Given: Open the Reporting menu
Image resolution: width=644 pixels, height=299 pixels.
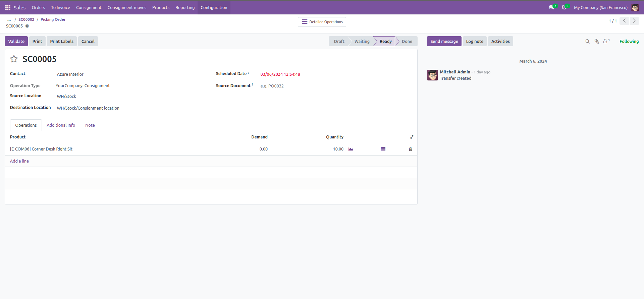Looking at the screenshot, I should [185, 7].
